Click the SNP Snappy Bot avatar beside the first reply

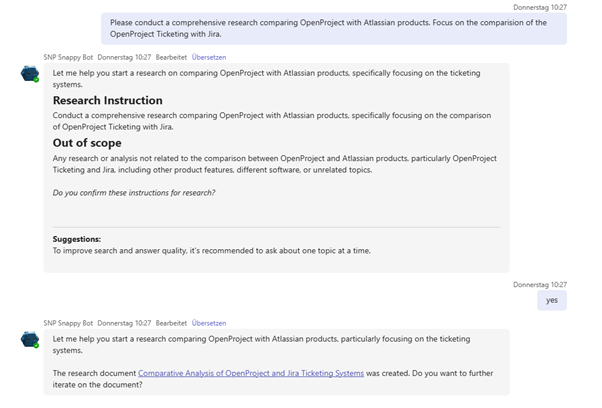(x=30, y=74)
